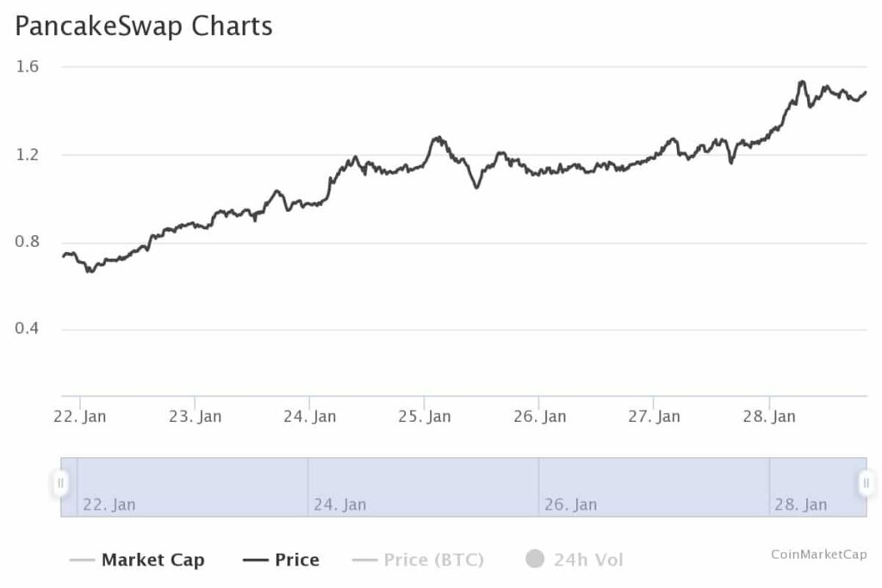This screenshot has height=588, width=882.
Task: Enable the Price (BTC) legend series
Action: pos(433,560)
